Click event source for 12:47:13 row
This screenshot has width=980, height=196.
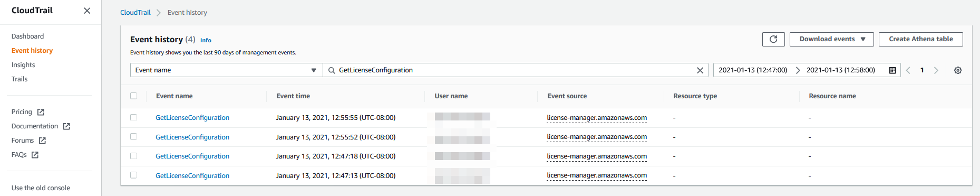point(597,175)
